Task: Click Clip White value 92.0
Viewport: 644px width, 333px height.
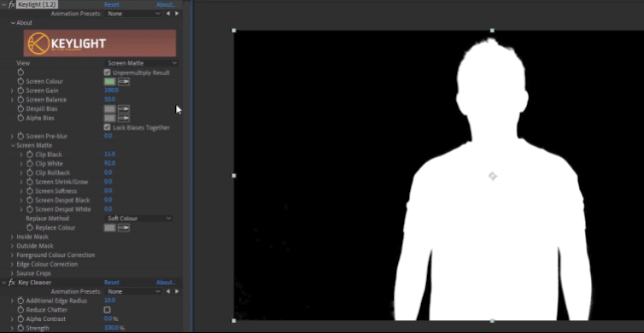Action: coord(109,163)
